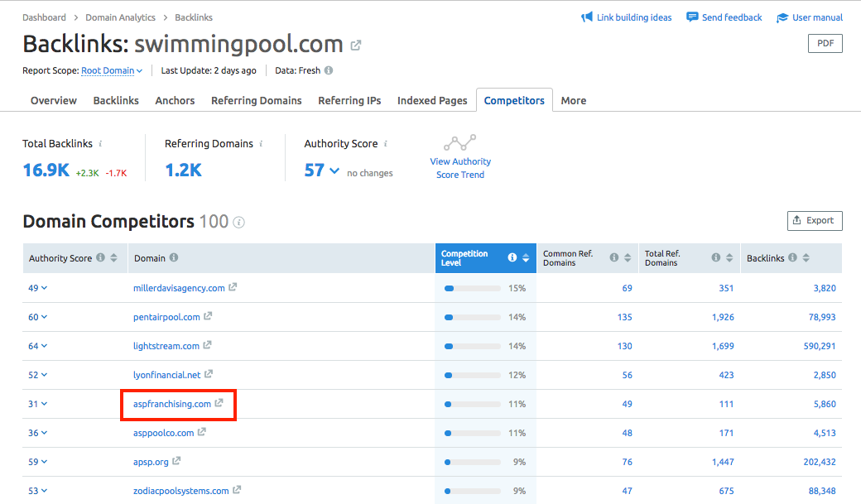Viewport: 861px width, 504px height.
Task: Click info icon beside Total Backlinks
Action: [x=100, y=143]
